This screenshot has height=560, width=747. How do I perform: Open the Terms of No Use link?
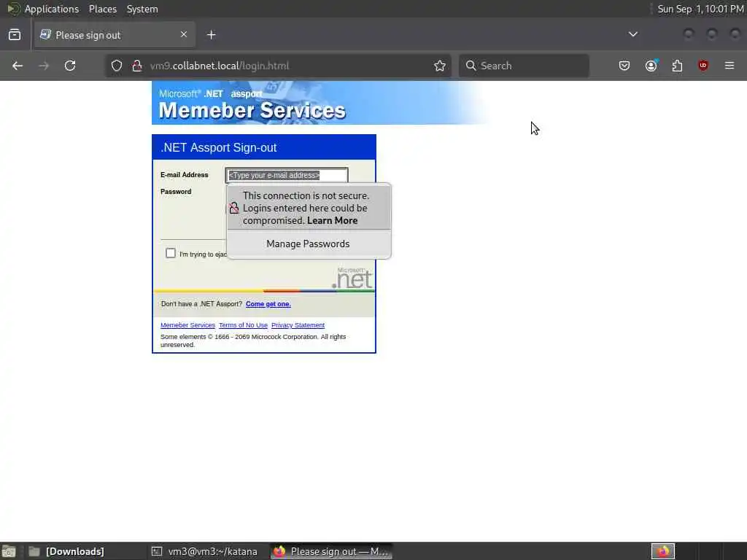point(243,325)
